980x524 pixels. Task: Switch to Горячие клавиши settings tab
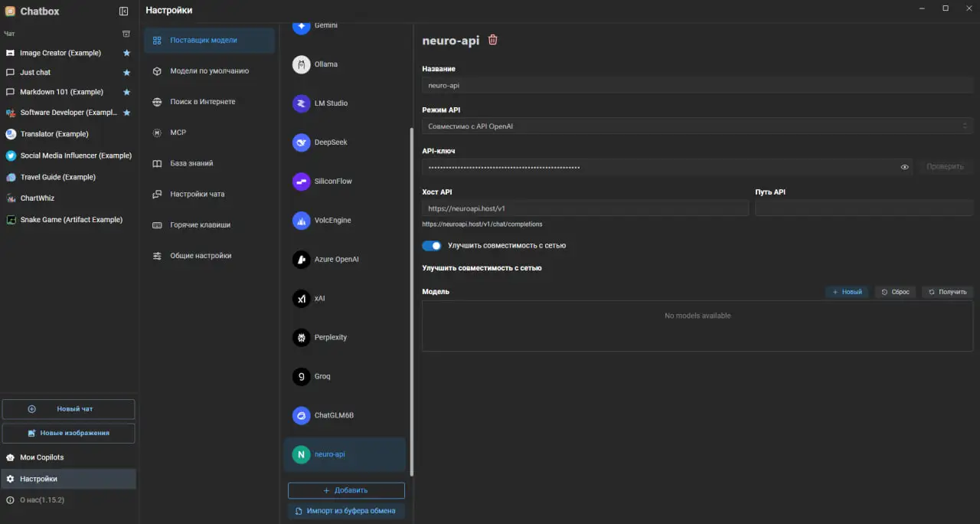coord(199,225)
